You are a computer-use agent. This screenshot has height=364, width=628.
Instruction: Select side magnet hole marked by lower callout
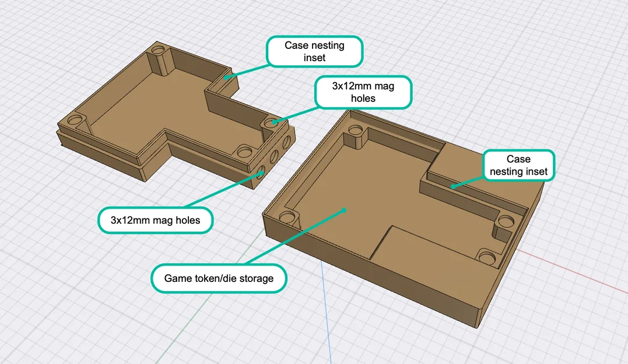(260, 174)
